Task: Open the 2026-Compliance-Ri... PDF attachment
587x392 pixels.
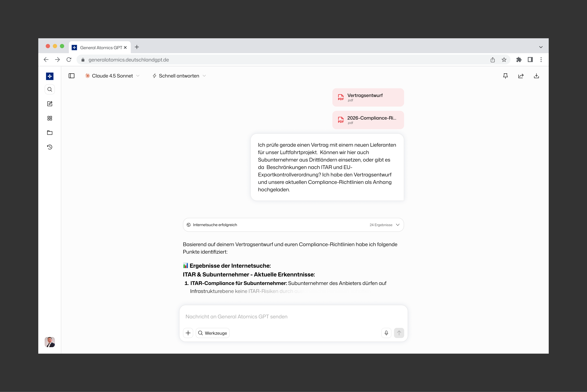Action: pyautogui.click(x=368, y=120)
